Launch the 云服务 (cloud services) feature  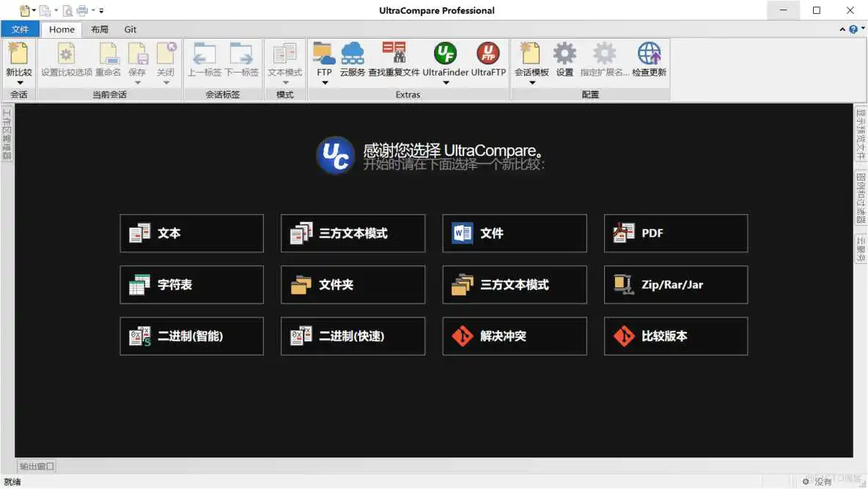pos(353,59)
